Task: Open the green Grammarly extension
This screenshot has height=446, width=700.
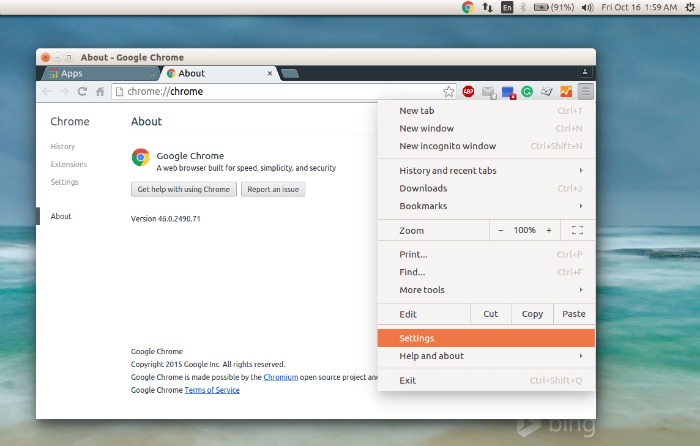Action: (x=527, y=92)
